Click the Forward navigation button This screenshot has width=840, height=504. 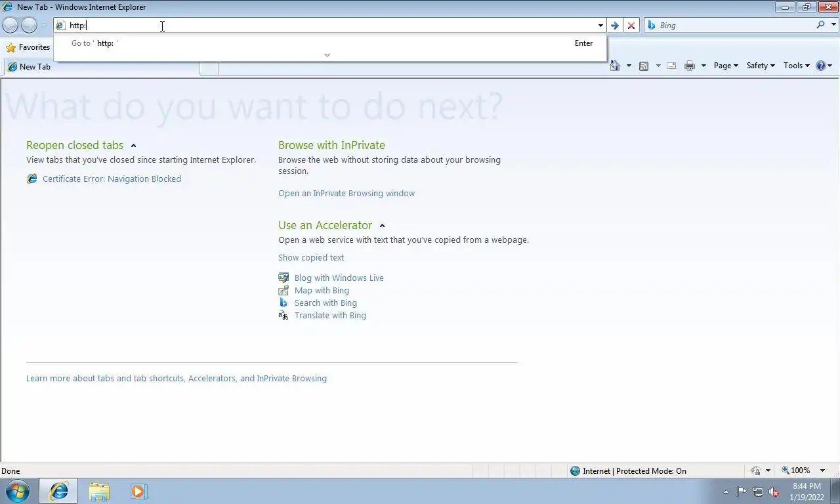click(29, 25)
